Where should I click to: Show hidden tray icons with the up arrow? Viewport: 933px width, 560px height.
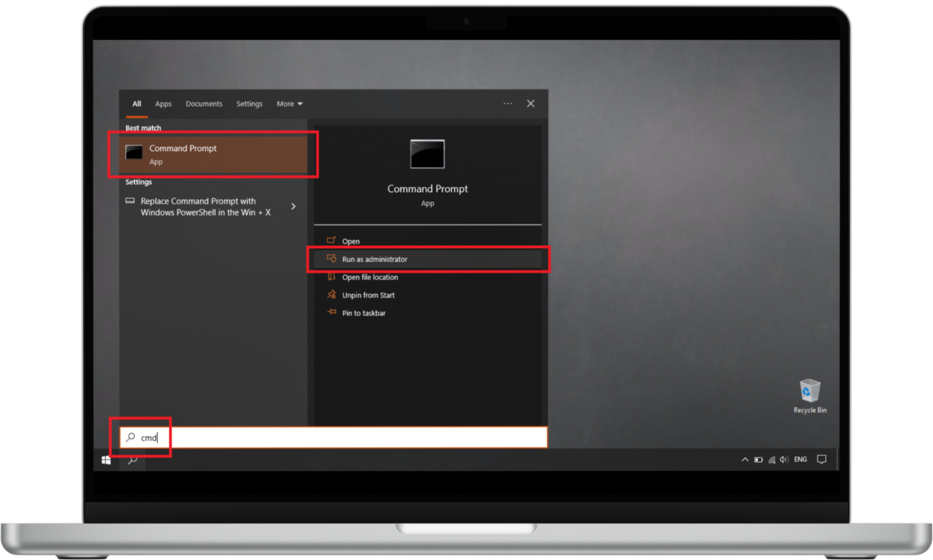tap(745, 460)
